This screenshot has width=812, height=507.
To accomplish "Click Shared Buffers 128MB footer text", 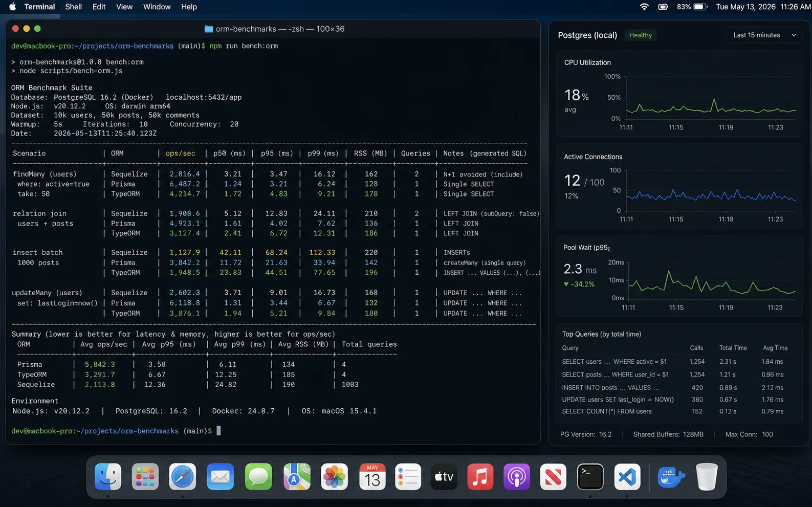I will click(x=668, y=434).
